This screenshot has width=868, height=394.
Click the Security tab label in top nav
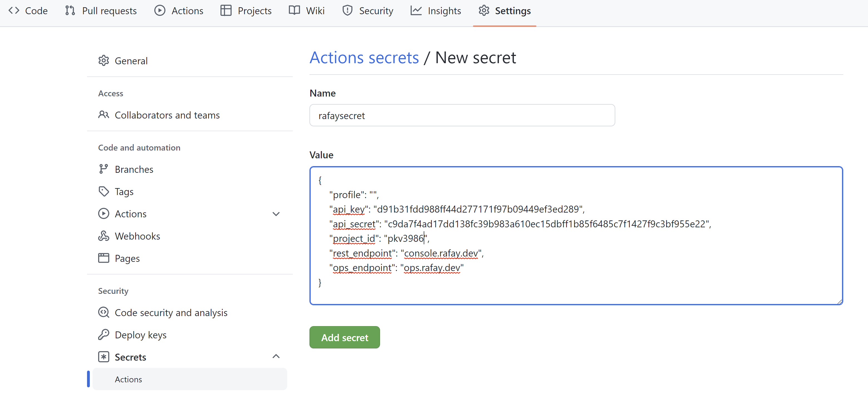(x=376, y=11)
